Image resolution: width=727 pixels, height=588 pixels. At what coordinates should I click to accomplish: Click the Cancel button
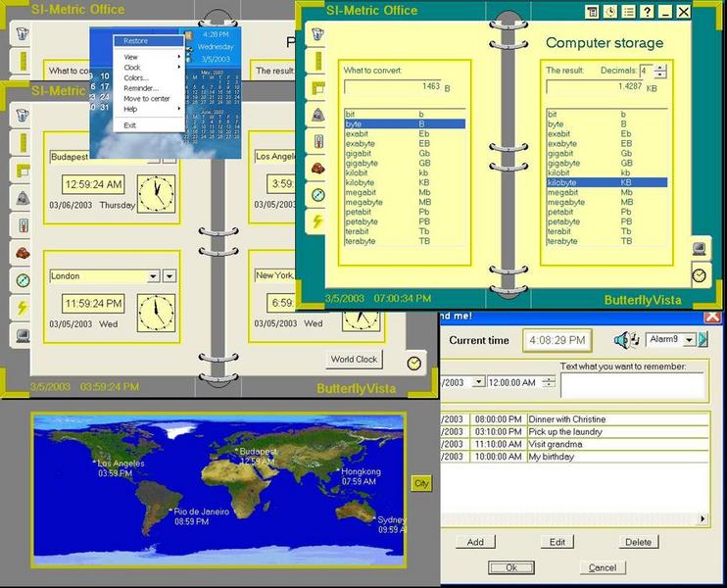pyautogui.click(x=603, y=567)
